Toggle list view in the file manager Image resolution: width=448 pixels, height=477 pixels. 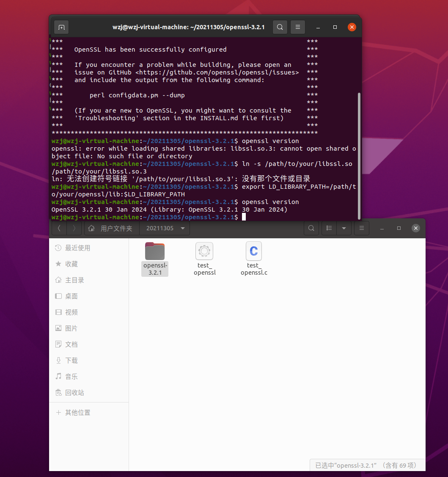[329, 228]
